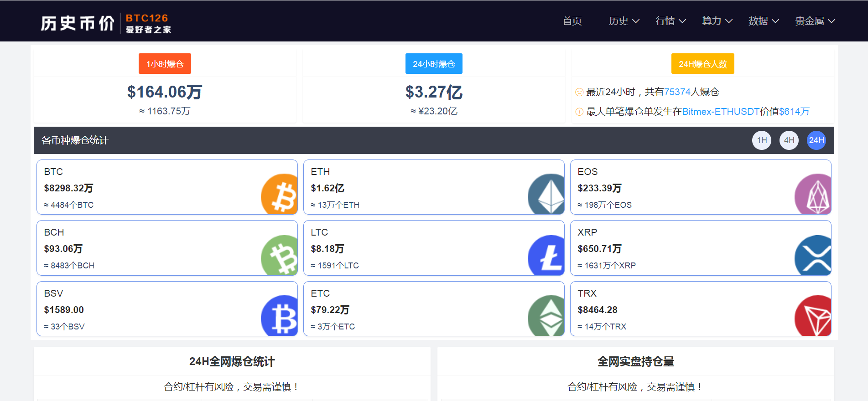Open the 贵金属 navigation menu
This screenshot has width=868, height=401.
click(815, 21)
